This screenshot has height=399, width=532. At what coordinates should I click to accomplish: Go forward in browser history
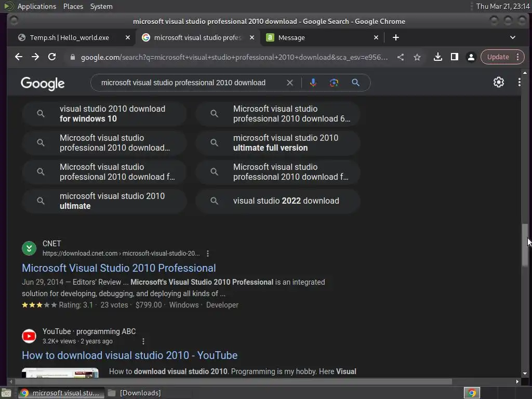[x=35, y=57]
